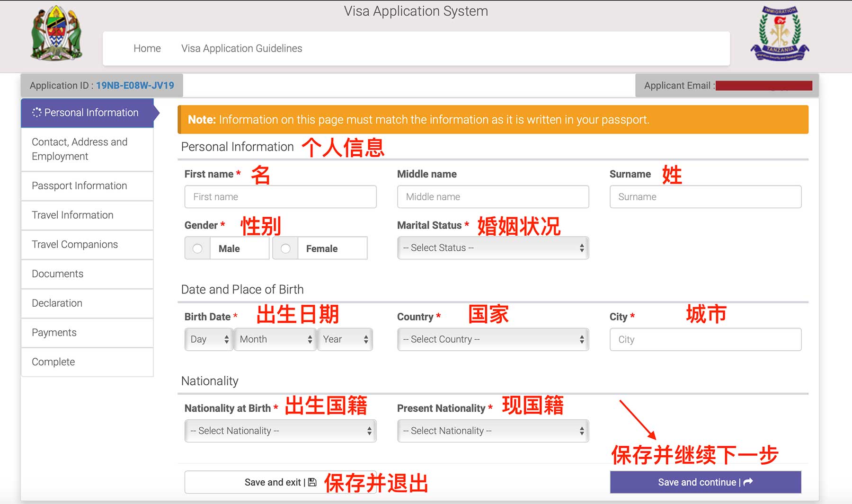Image resolution: width=852 pixels, height=504 pixels.
Task: Focus the First name input field
Action: click(280, 197)
